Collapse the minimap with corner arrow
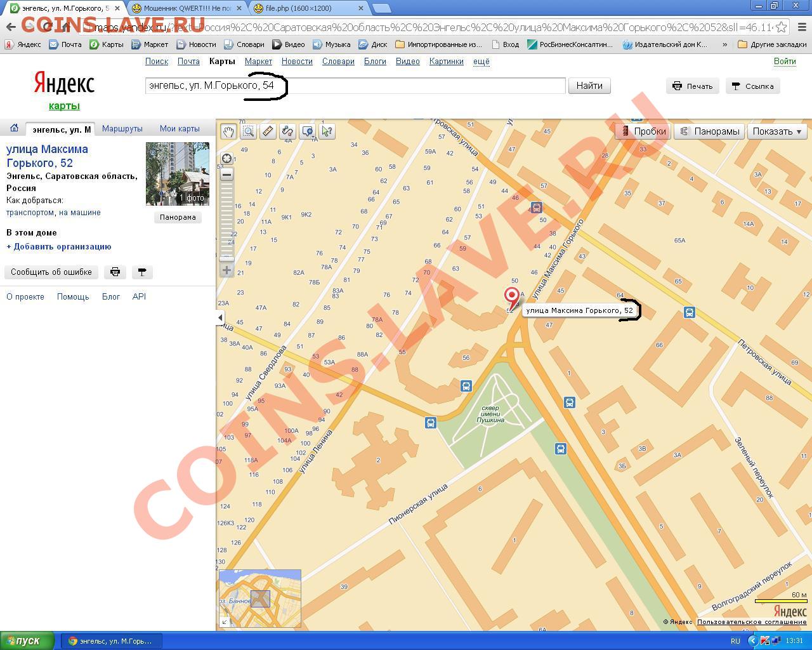This screenshot has width=812, height=650. 225,622
